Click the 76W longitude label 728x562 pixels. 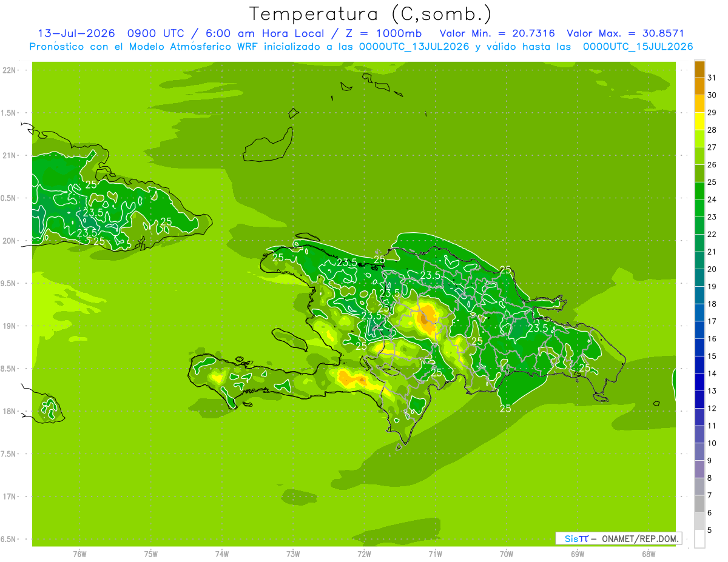coord(79,554)
